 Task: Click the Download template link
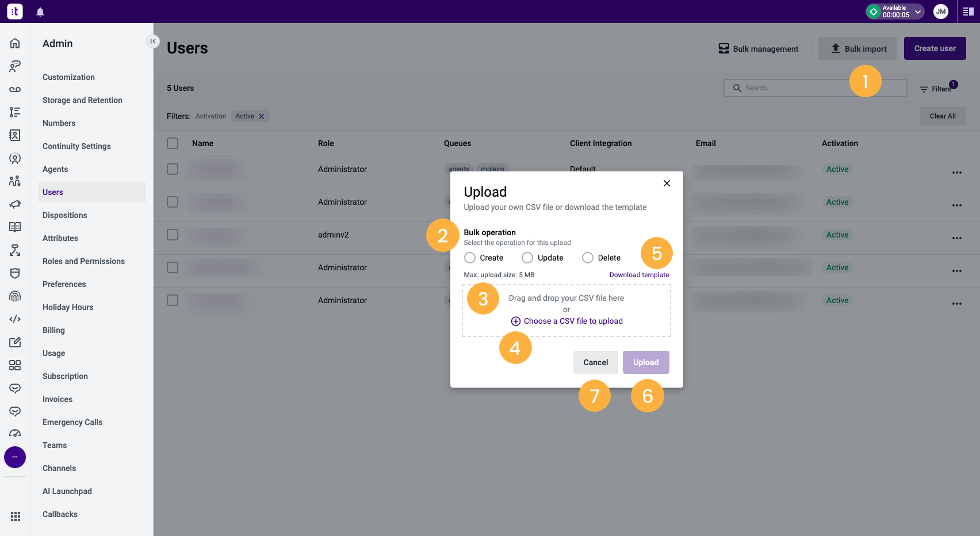point(639,274)
